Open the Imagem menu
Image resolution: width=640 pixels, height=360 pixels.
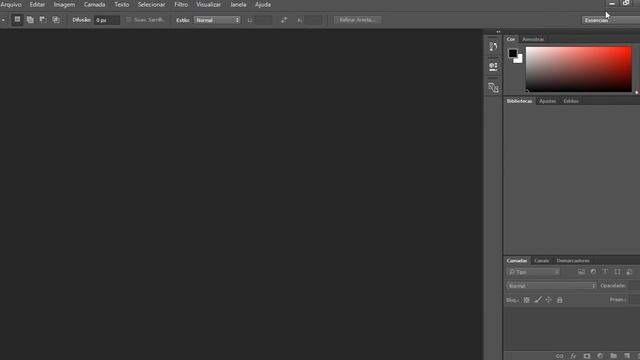click(x=64, y=4)
